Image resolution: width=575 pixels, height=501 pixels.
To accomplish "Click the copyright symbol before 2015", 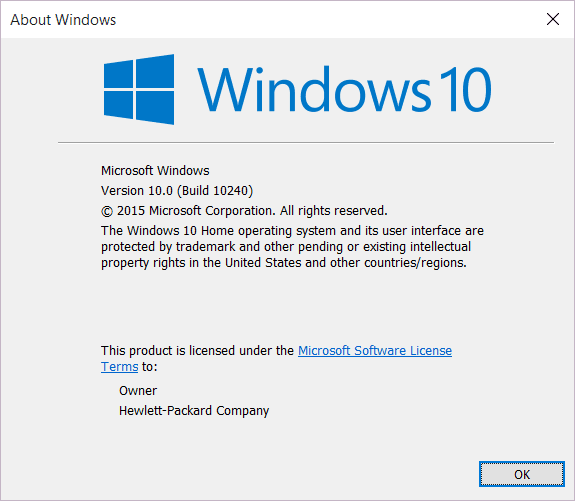I will click(107, 211).
